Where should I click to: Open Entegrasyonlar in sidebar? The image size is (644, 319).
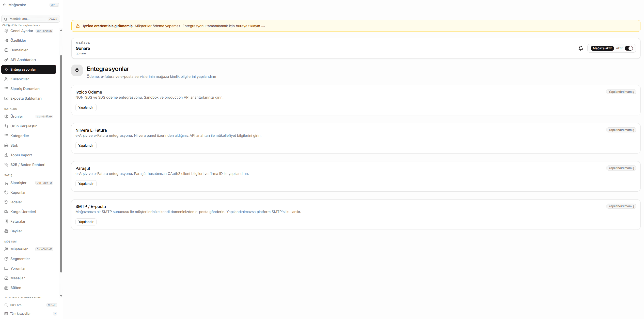pyautogui.click(x=29, y=69)
